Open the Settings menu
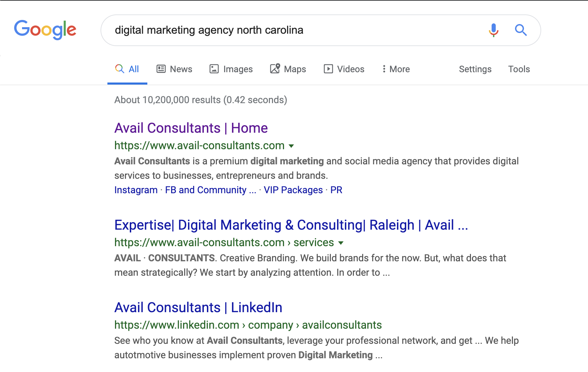The image size is (588, 372). tap(475, 69)
